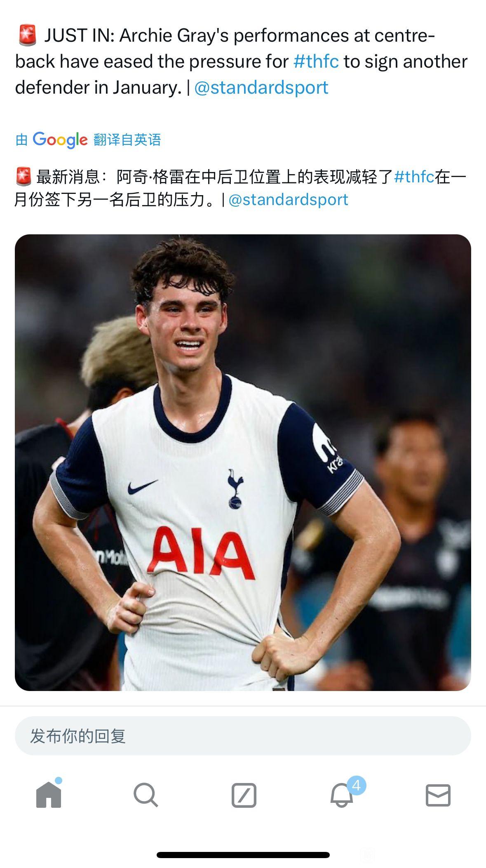Open the Grok slash-square tab
Image resolution: width=486 pixels, height=868 pixels.
point(244,795)
